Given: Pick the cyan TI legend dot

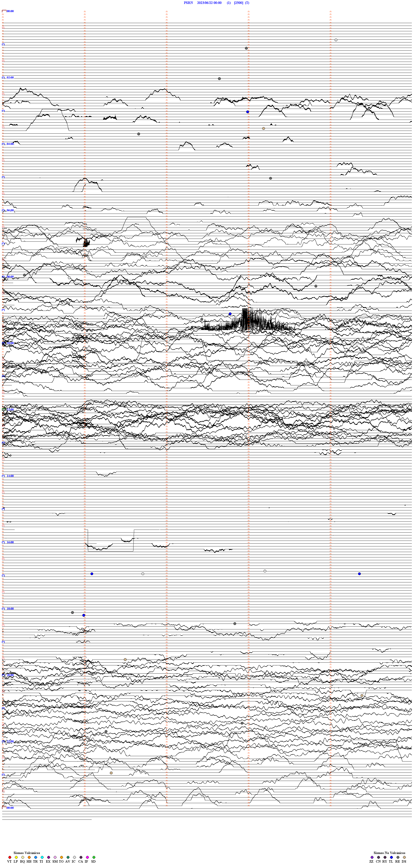Looking at the screenshot, I should point(42,857).
